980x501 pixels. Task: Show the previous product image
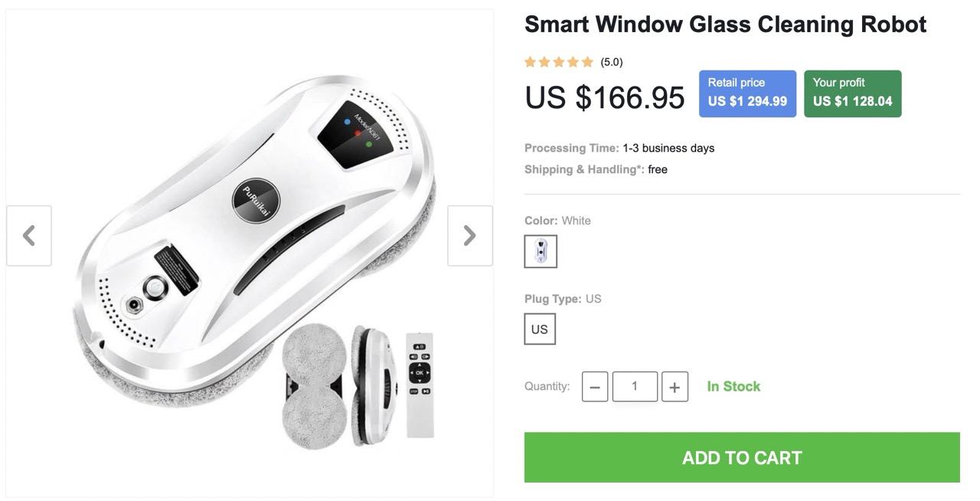[29, 235]
